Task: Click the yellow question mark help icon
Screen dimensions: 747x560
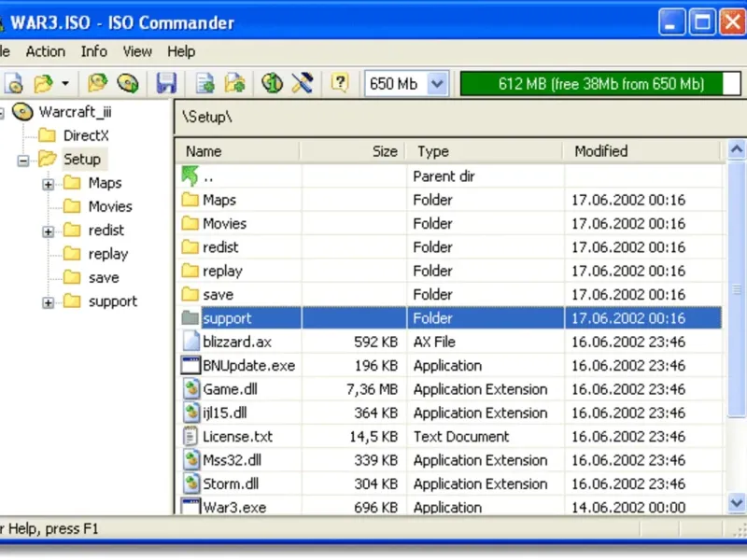Action: (x=340, y=83)
